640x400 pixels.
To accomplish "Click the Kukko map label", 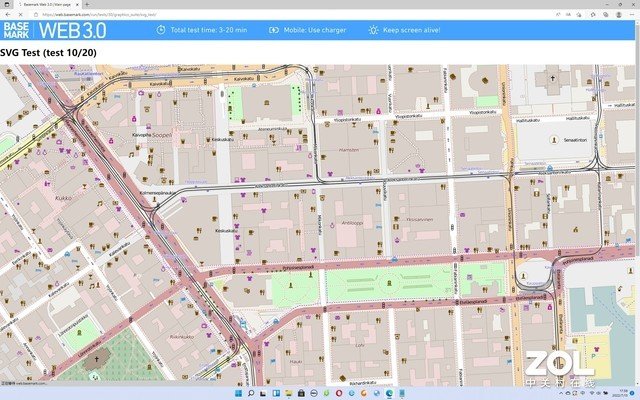I will [x=63, y=198].
